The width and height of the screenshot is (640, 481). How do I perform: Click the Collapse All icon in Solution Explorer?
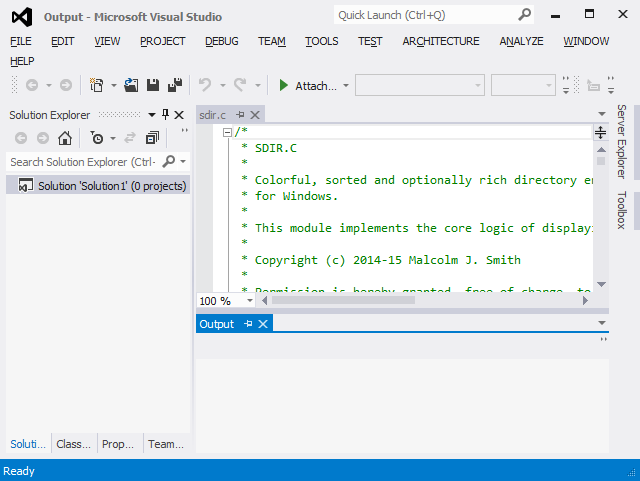[x=152, y=138]
